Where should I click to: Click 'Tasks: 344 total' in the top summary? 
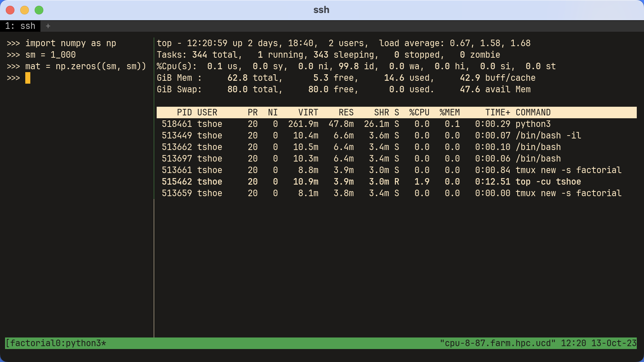200,55
